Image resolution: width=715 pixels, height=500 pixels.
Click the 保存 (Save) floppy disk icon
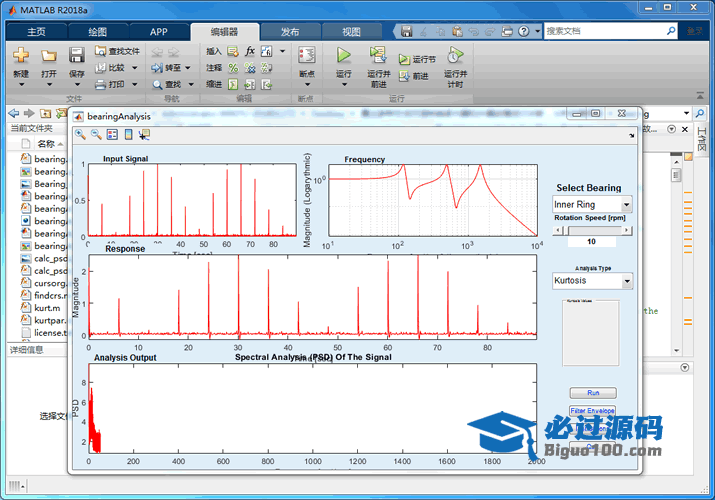pyautogui.click(x=77, y=56)
